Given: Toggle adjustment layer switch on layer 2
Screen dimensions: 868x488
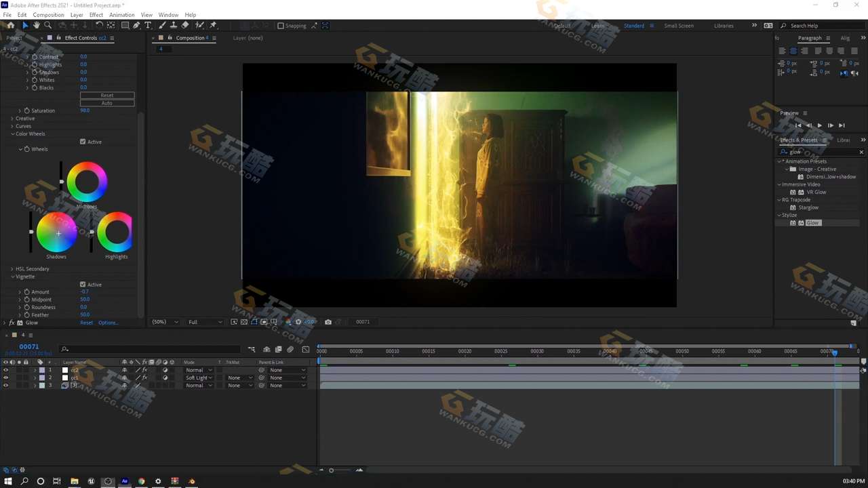Looking at the screenshot, I should [x=165, y=378].
